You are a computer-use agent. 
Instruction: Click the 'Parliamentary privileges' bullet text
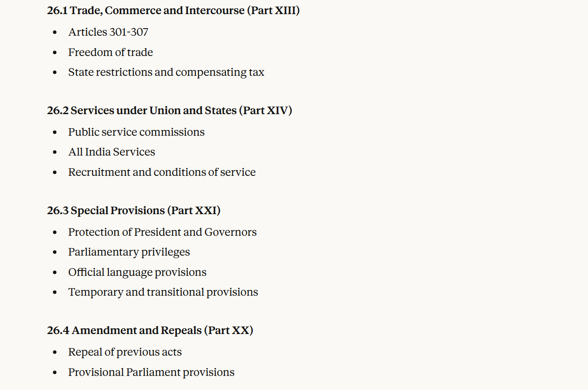(129, 252)
